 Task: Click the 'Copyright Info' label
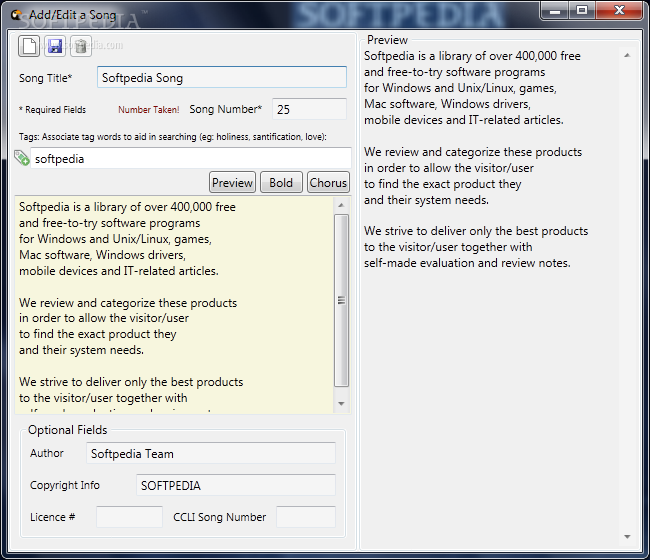(65, 485)
